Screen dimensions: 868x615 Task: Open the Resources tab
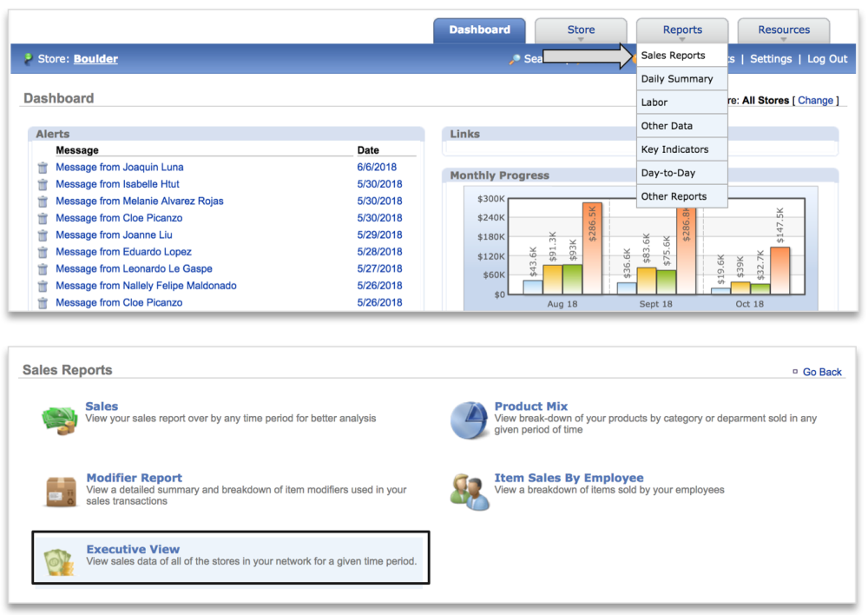pos(784,30)
